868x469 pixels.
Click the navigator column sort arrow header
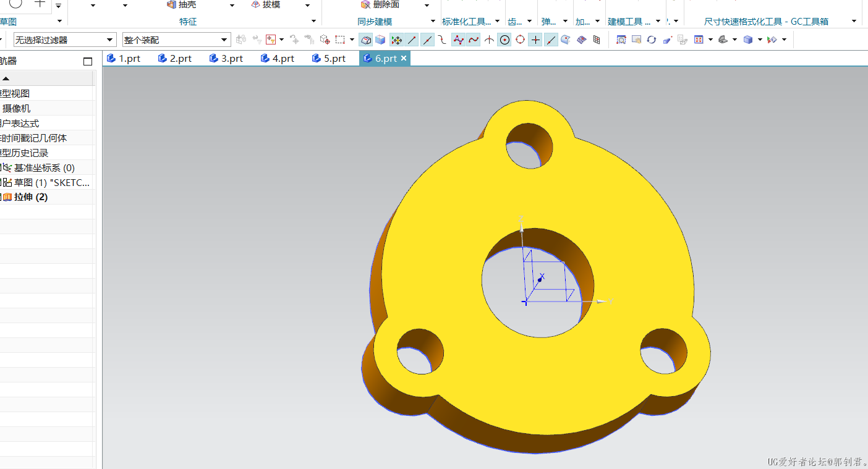click(x=6, y=78)
